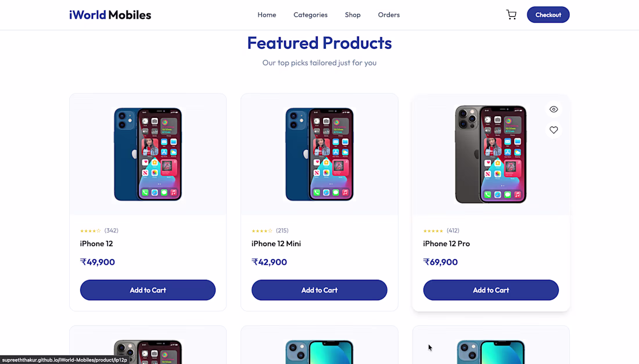Image resolution: width=639 pixels, height=364 pixels.
Task: Click the quick view eye icon
Action: [554, 109]
